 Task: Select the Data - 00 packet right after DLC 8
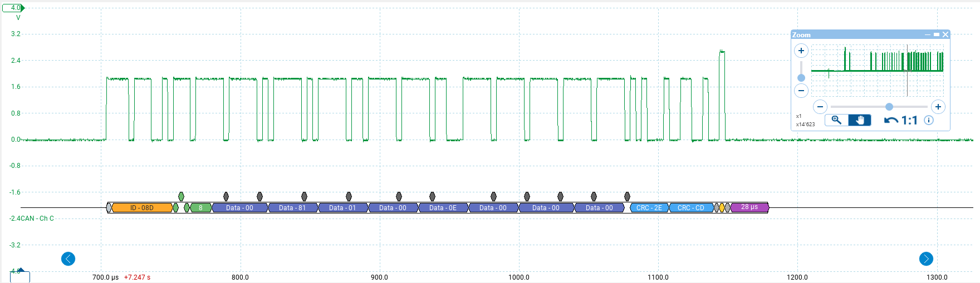[240, 208]
